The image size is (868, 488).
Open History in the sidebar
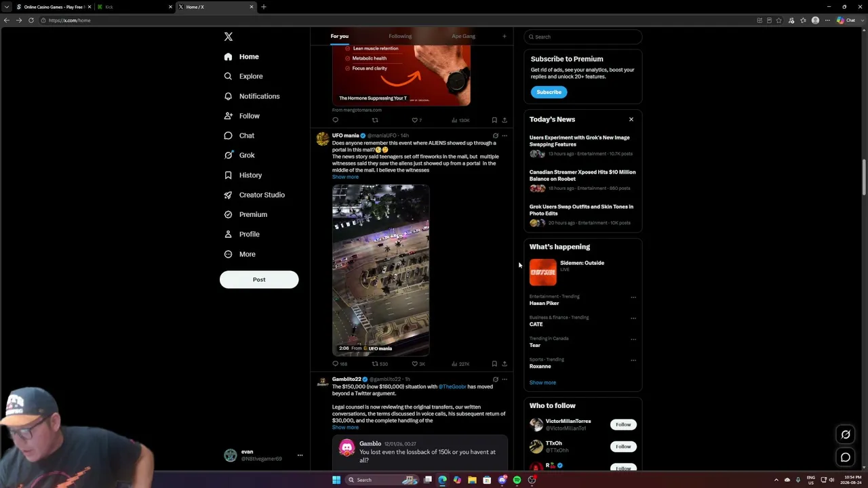click(243, 175)
